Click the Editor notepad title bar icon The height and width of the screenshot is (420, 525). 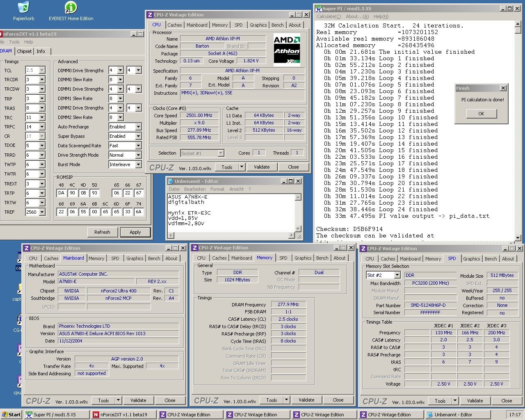click(170, 181)
